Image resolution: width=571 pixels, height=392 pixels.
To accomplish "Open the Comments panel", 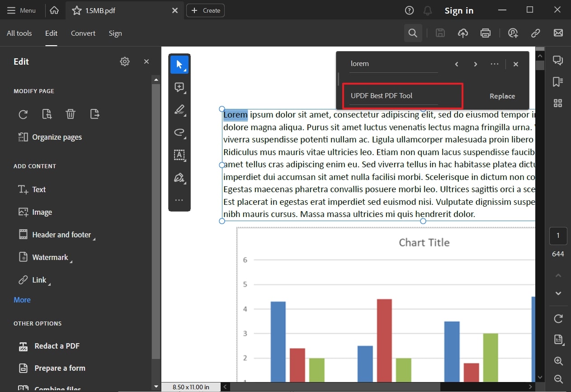I will (558, 60).
